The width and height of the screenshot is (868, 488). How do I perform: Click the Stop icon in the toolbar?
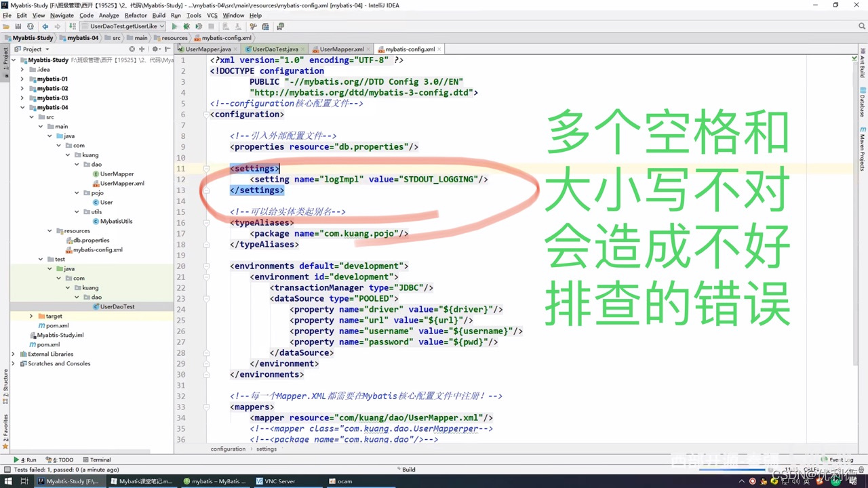[211, 26]
